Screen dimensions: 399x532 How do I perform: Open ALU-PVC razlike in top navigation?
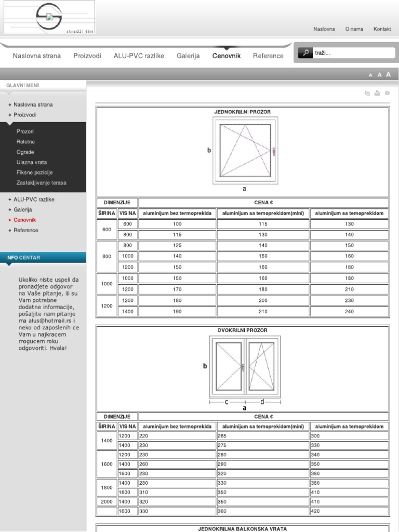coord(139,56)
